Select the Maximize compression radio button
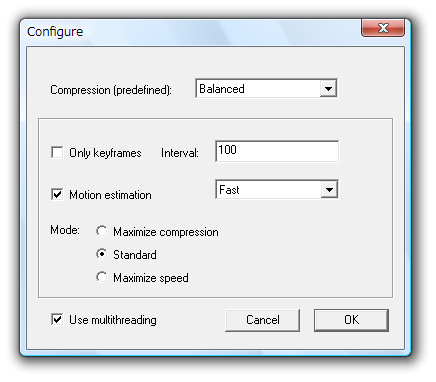 pyautogui.click(x=101, y=231)
